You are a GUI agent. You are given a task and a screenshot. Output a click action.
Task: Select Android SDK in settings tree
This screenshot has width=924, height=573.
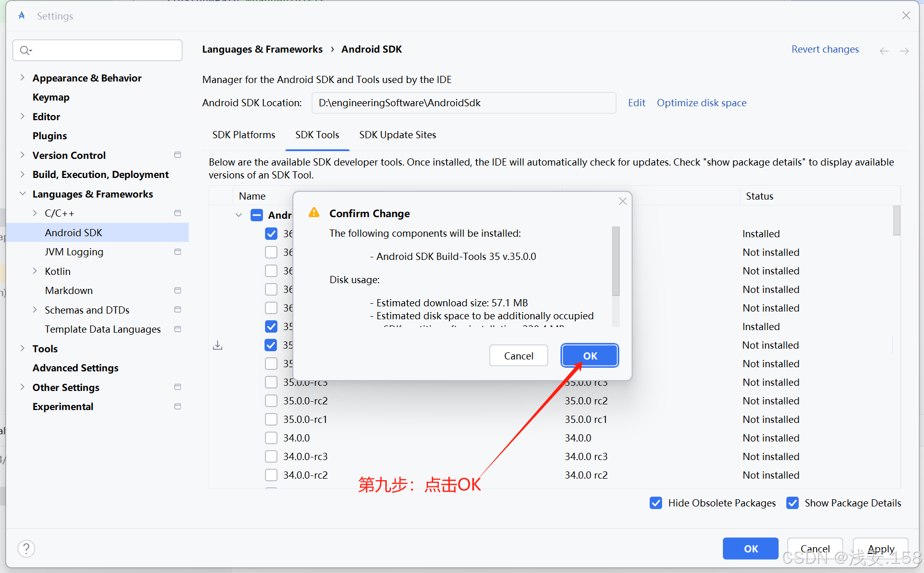(97, 233)
